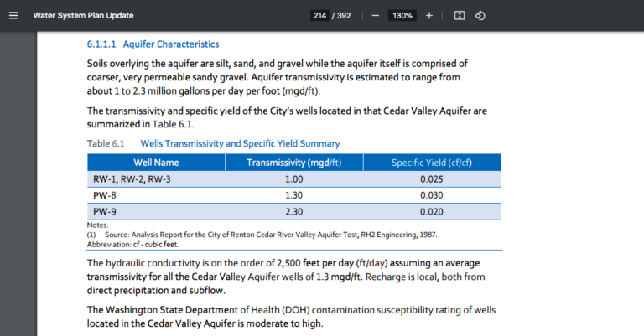644x336 pixels.
Task: Rotate the document counterclockwise
Action: pyautogui.click(x=480, y=15)
